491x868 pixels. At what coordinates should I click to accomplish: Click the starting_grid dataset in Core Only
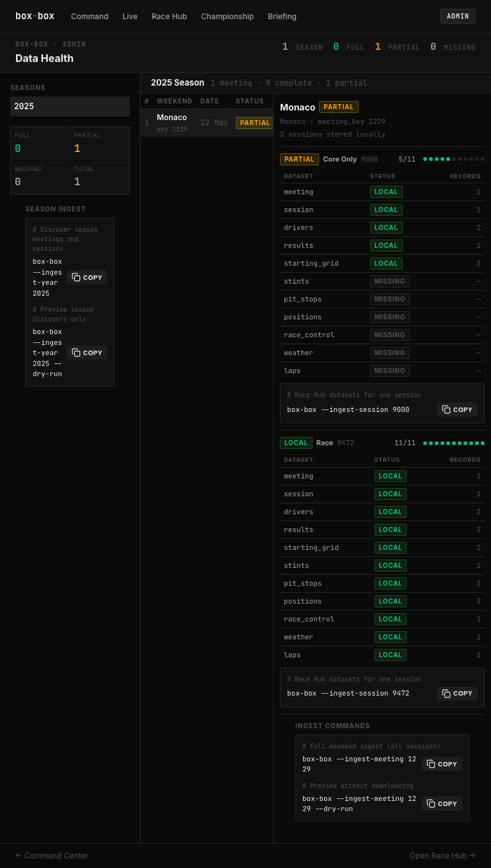pos(311,263)
